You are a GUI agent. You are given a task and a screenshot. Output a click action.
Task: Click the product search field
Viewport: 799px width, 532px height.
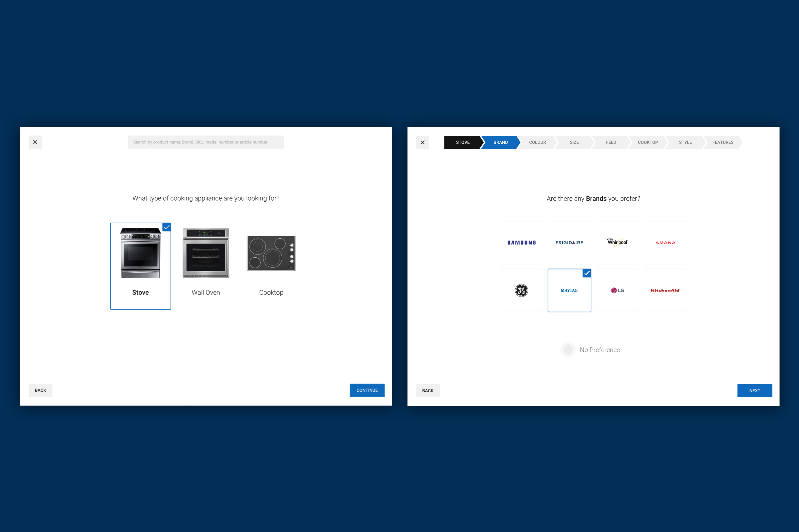(x=206, y=142)
